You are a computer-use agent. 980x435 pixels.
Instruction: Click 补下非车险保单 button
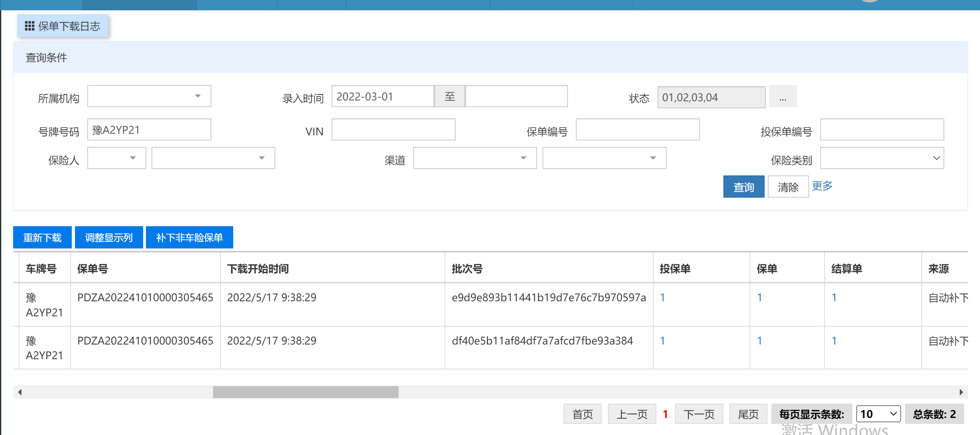coord(189,237)
